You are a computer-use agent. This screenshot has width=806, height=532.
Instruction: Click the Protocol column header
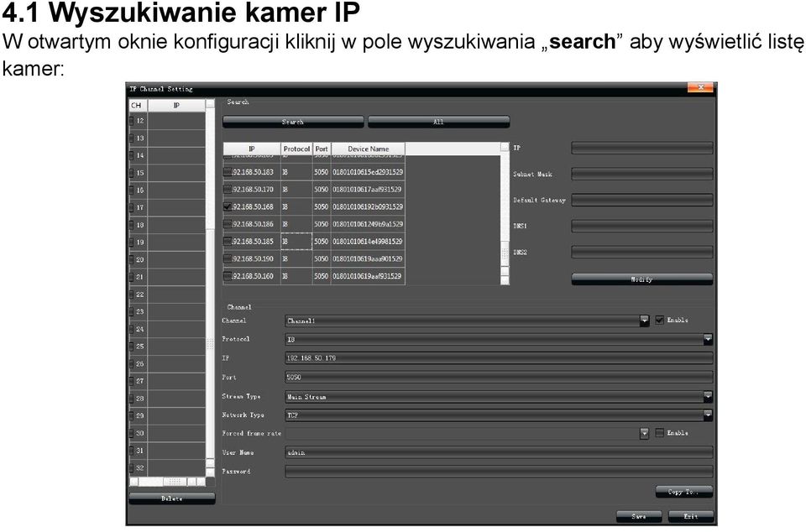coord(296,149)
